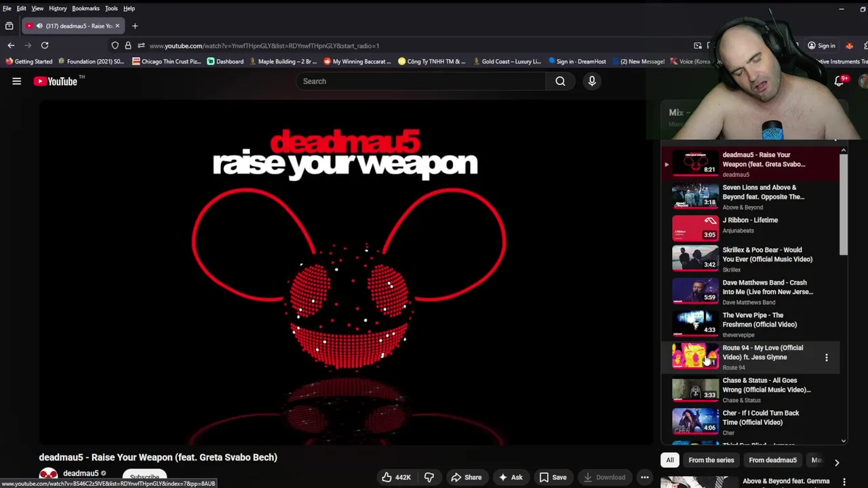The width and height of the screenshot is (868, 488).
Task: Click the playlist scrollbar thumb
Action: pos(843,205)
